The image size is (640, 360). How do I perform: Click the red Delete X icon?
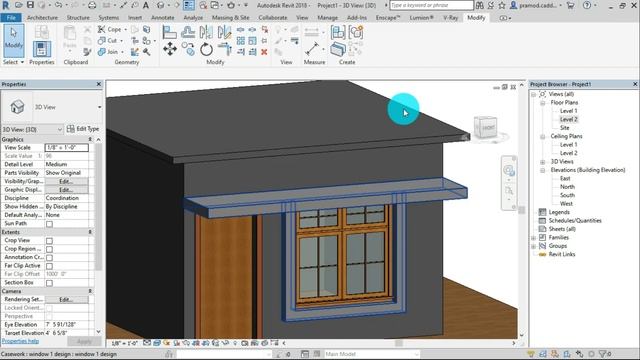pyautogui.click(x=264, y=52)
